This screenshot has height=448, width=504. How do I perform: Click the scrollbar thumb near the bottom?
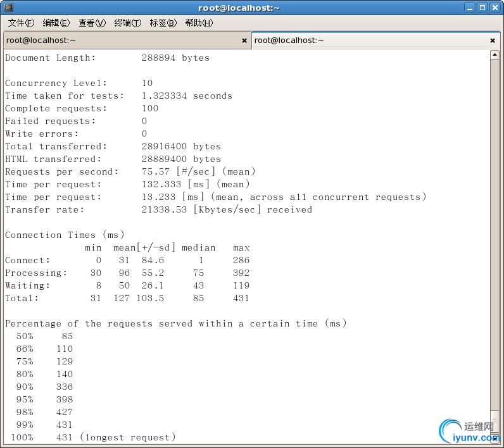coord(495,422)
